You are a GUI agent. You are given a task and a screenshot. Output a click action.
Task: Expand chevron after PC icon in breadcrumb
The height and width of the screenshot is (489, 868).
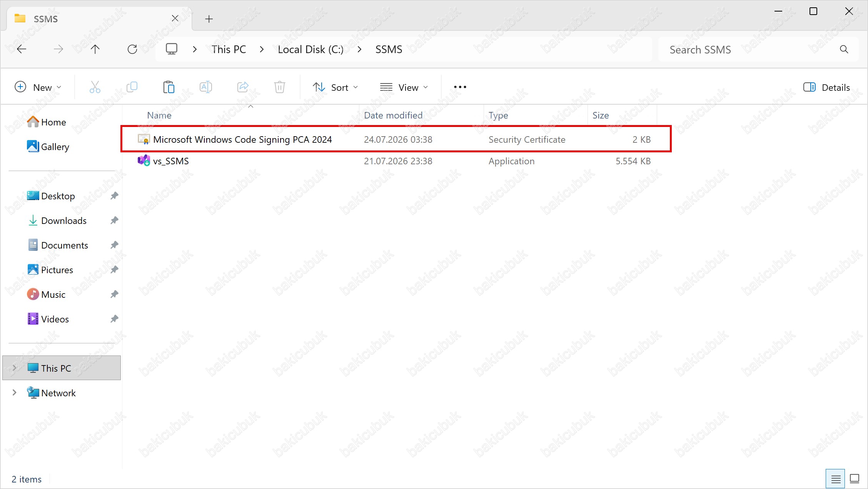point(195,49)
